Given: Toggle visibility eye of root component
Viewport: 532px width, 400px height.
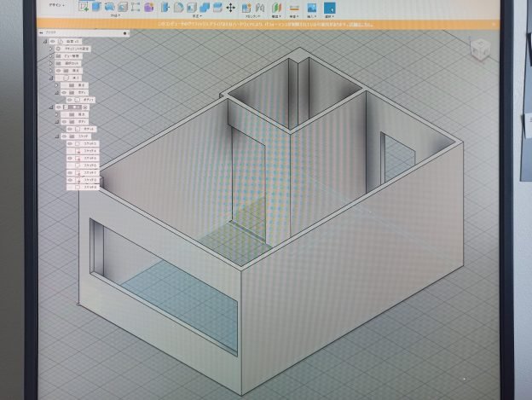Looking at the screenshot, I should 53,41.
